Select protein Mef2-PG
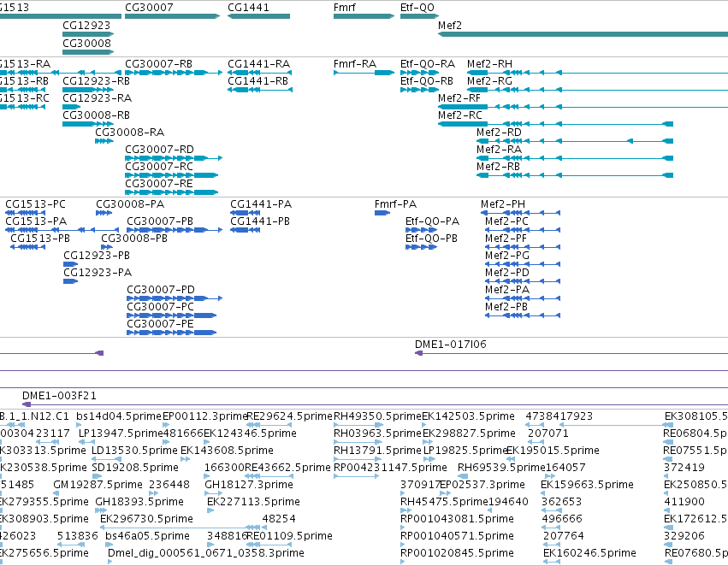This screenshot has height=566, width=728. [507, 256]
